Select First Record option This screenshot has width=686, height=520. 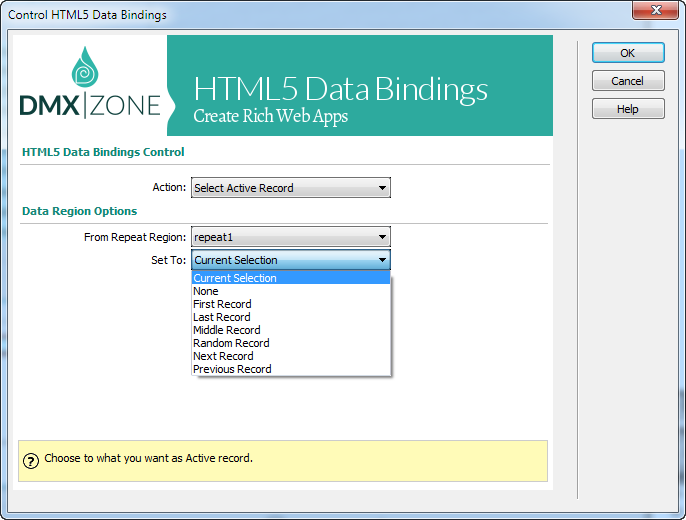click(x=291, y=304)
